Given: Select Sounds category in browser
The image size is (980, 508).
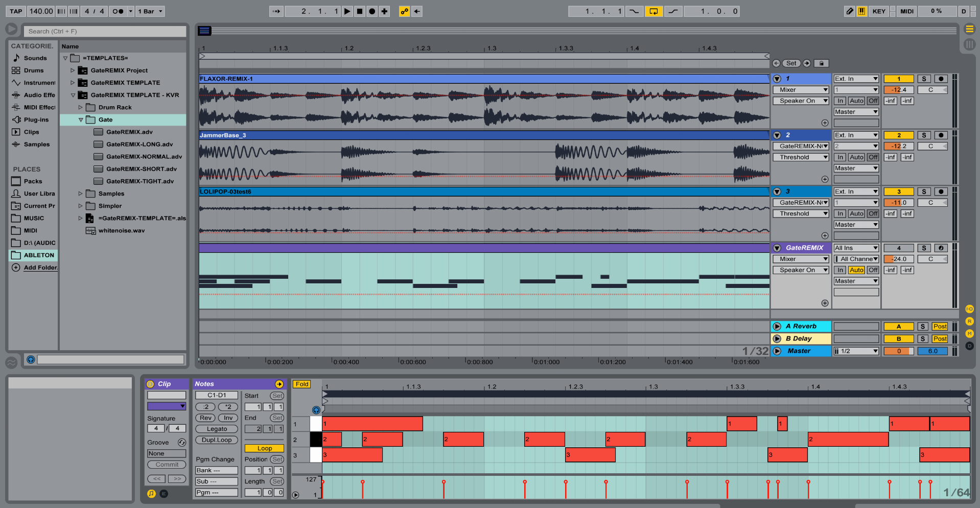Looking at the screenshot, I should [x=35, y=58].
